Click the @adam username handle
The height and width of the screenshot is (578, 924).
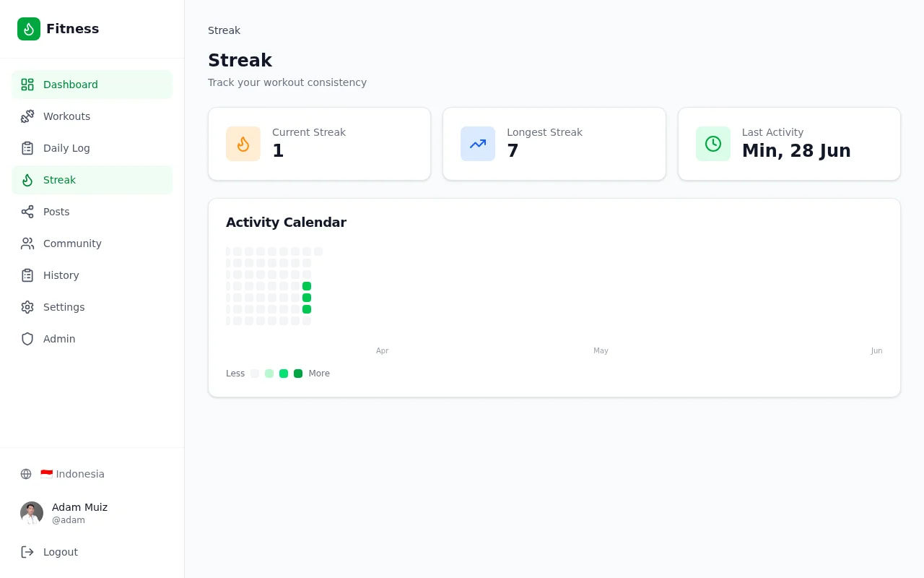(x=68, y=520)
